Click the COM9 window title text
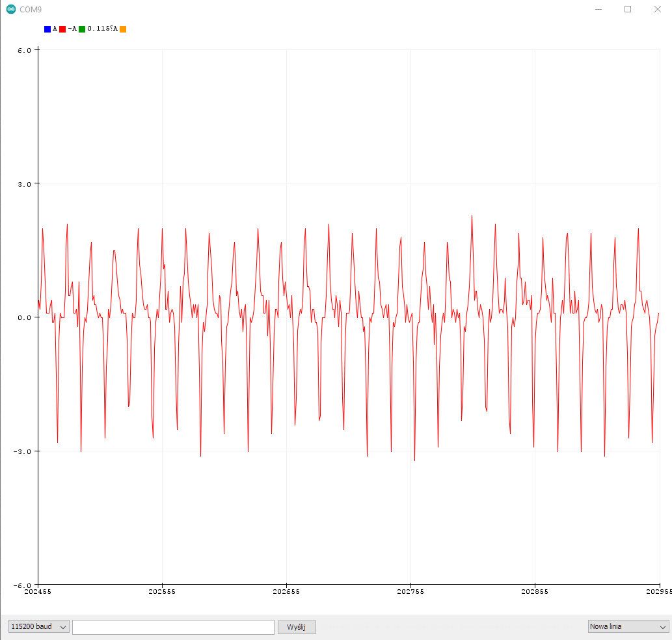The width and height of the screenshot is (672, 640). pos(31,9)
